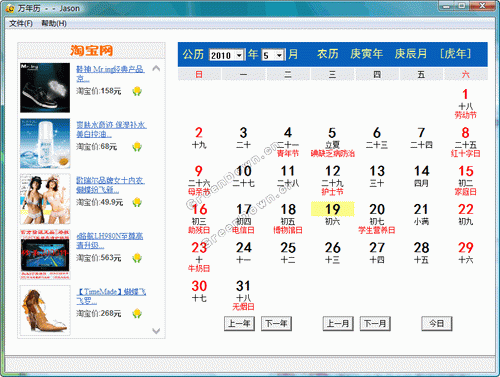Screen dimensions: 500x377
Task: Click the 淘宝价:158元 price text
Action: [99, 91]
